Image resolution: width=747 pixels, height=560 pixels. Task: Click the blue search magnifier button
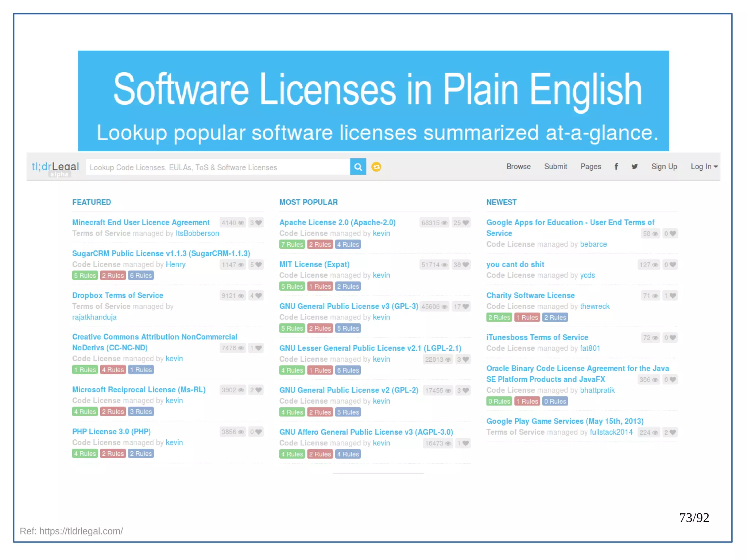coord(358,167)
